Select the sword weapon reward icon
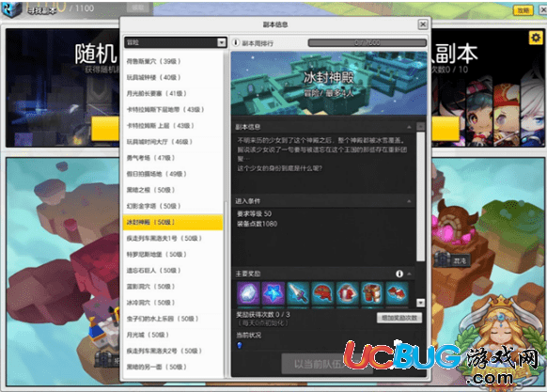Screen dimensions: 547x392 click(x=298, y=293)
